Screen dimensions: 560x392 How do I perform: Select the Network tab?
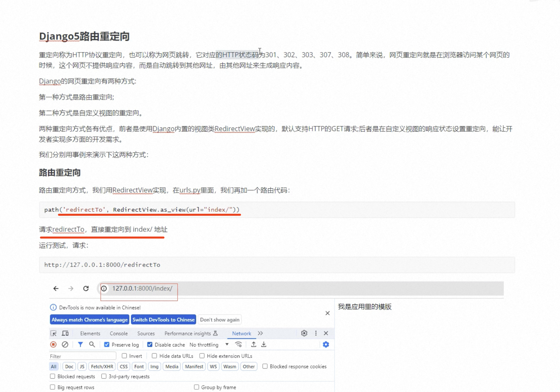[242, 333]
